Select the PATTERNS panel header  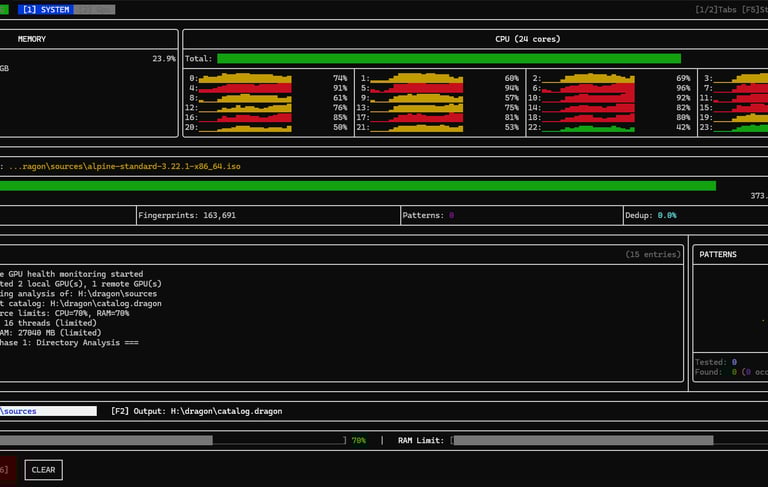coord(717,254)
